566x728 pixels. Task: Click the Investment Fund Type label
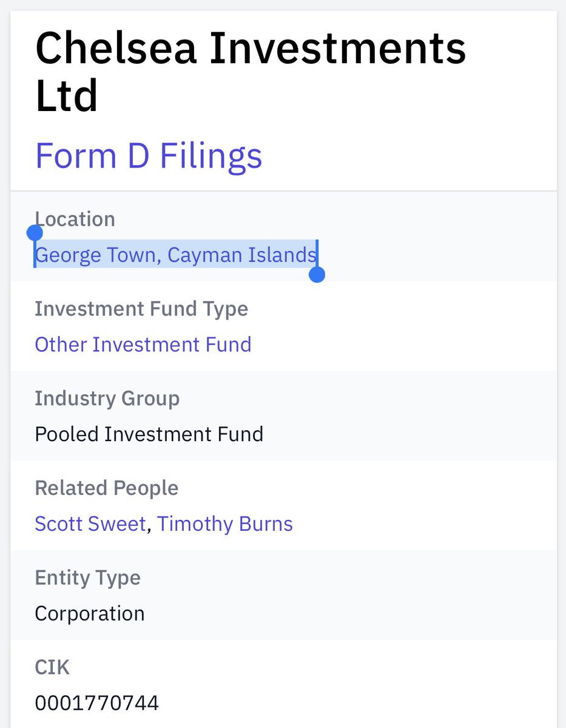(x=141, y=309)
